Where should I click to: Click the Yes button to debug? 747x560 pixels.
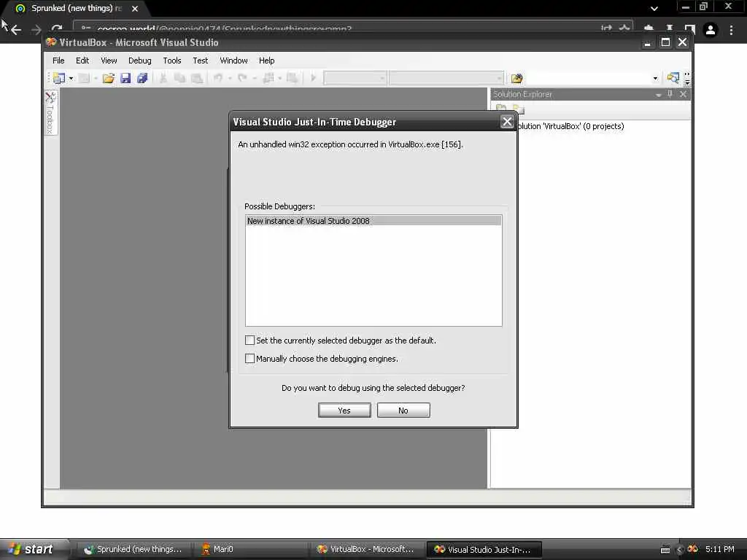pos(344,411)
